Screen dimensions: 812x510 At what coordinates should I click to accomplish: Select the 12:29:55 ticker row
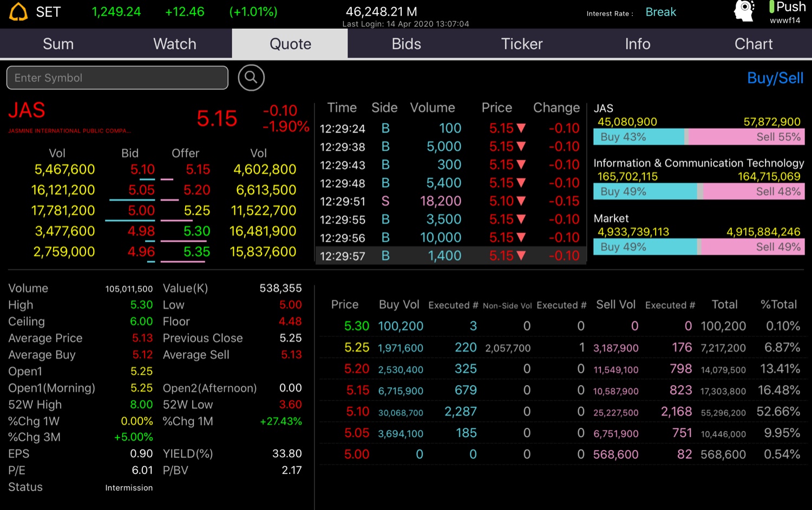450,220
